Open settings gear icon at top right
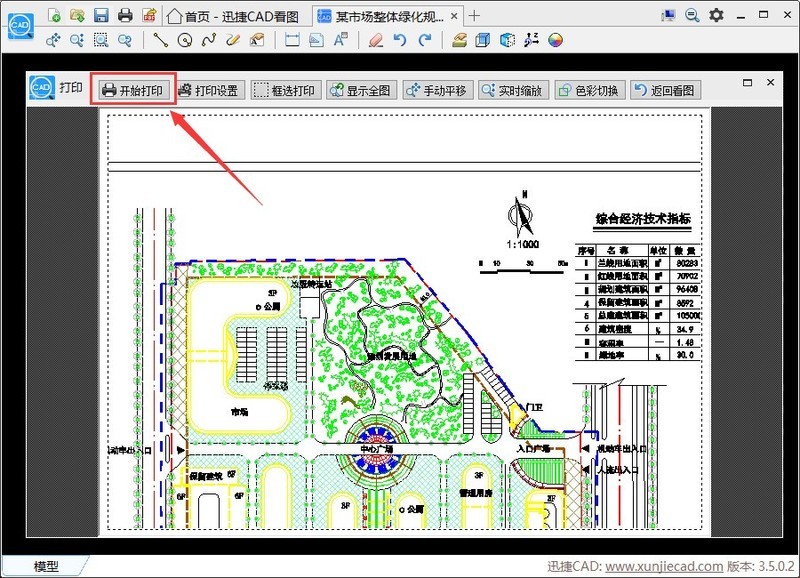The width and height of the screenshot is (800, 578). point(716,15)
